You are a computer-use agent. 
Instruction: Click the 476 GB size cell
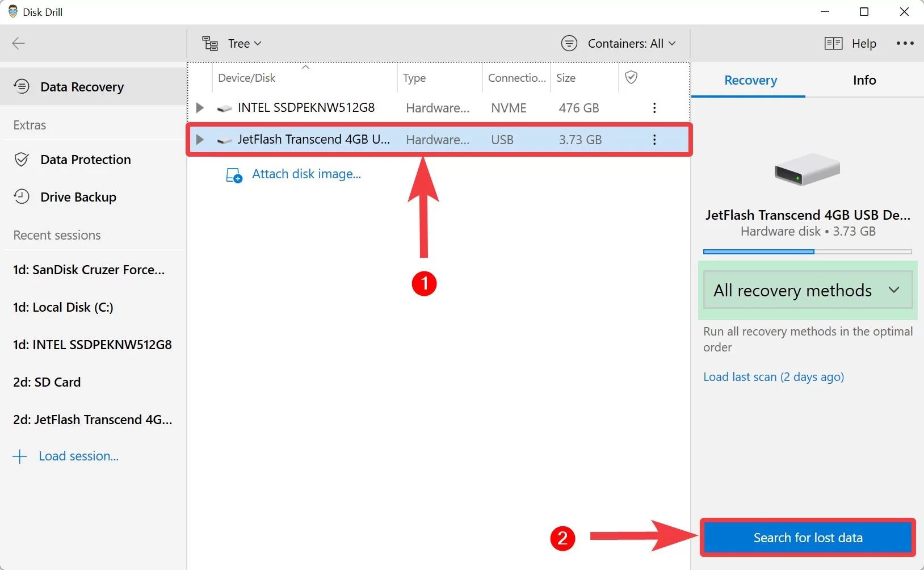(x=579, y=108)
